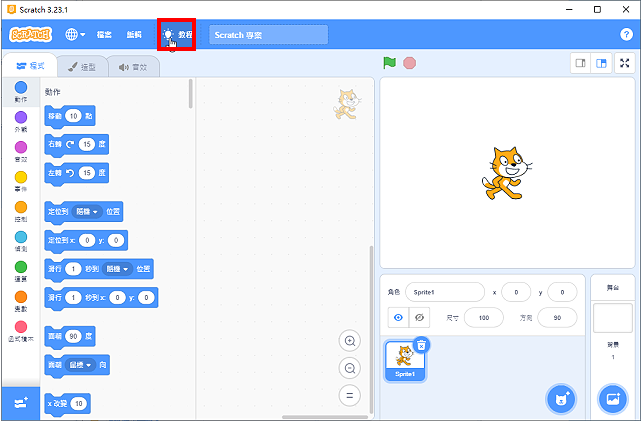The width and height of the screenshot is (641, 423).
Task: Select the purple 外觀 looks category
Action: click(x=21, y=122)
